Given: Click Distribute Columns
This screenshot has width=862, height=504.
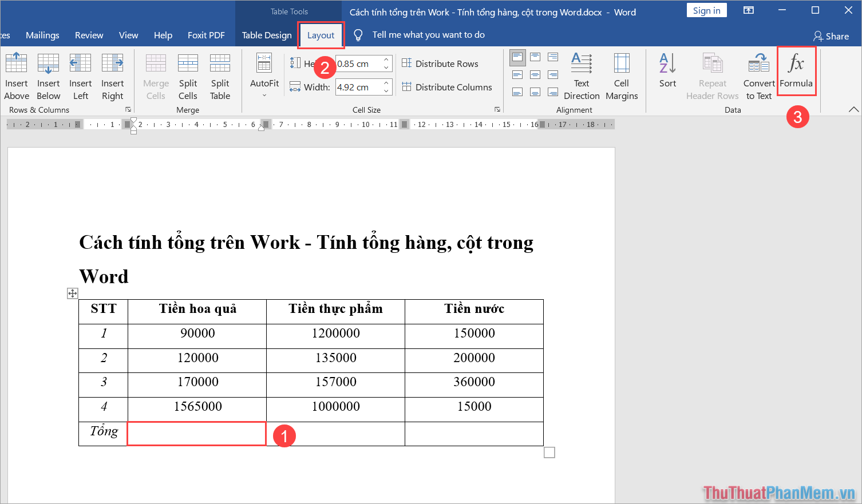Looking at the screenshot, I should click(447, 87).
